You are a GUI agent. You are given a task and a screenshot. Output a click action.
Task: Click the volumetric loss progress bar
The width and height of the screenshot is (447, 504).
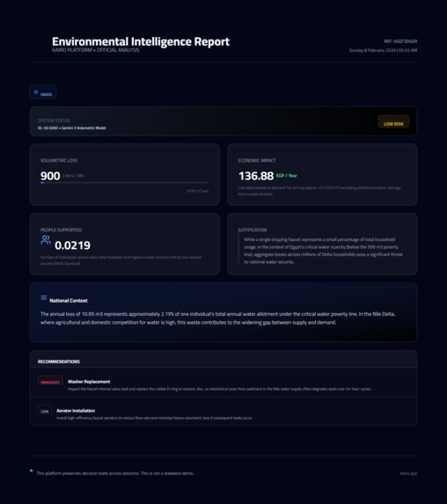(x=124, y=183)
